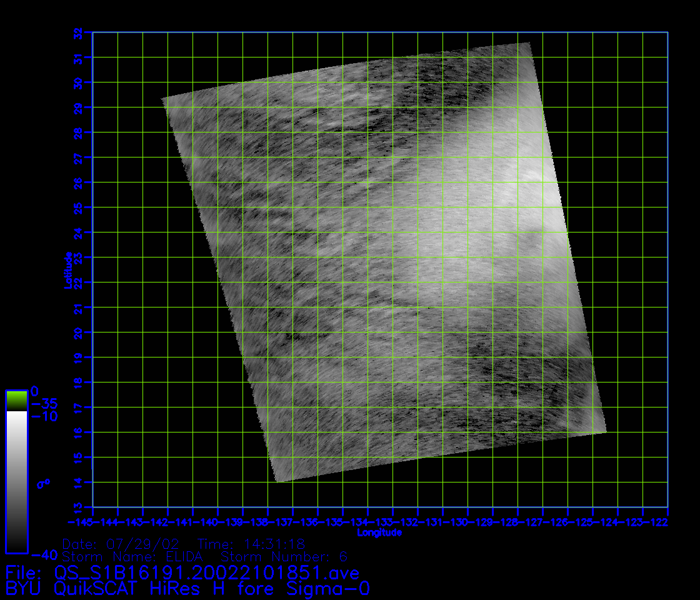Select the -35 color scale label

click(43, 403)
